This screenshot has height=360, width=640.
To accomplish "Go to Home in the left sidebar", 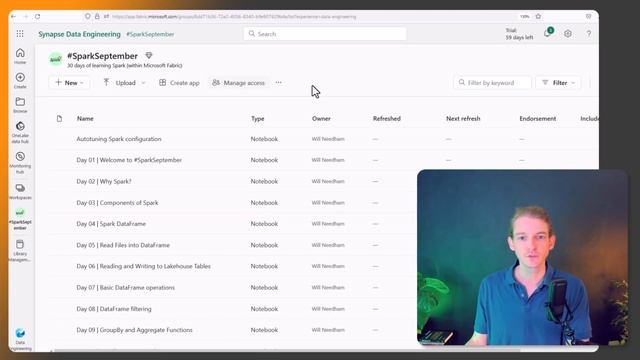I will (x=20, y=56).
